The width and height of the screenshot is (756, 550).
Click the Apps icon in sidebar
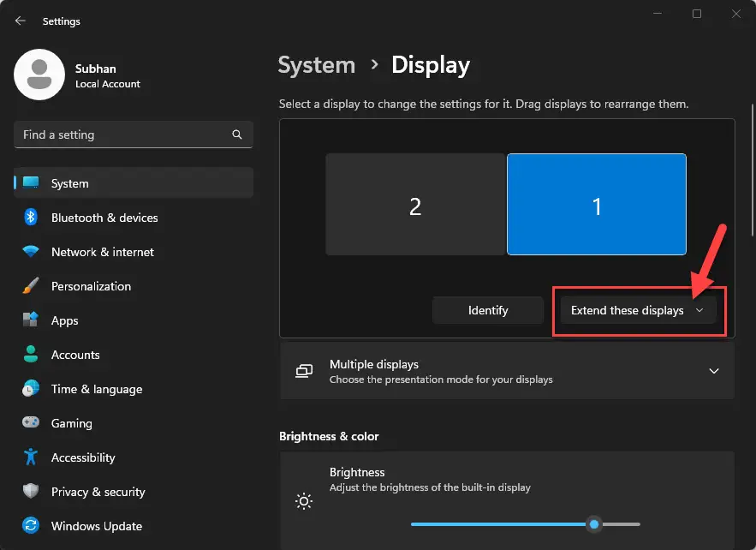31,320
